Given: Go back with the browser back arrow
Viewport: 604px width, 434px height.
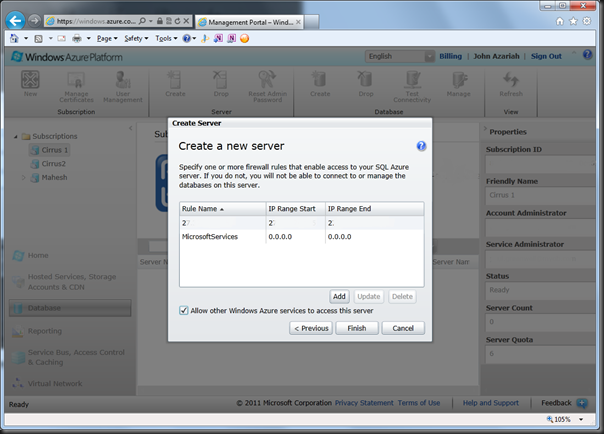Looking at the screenshot, I should point(15,20).
